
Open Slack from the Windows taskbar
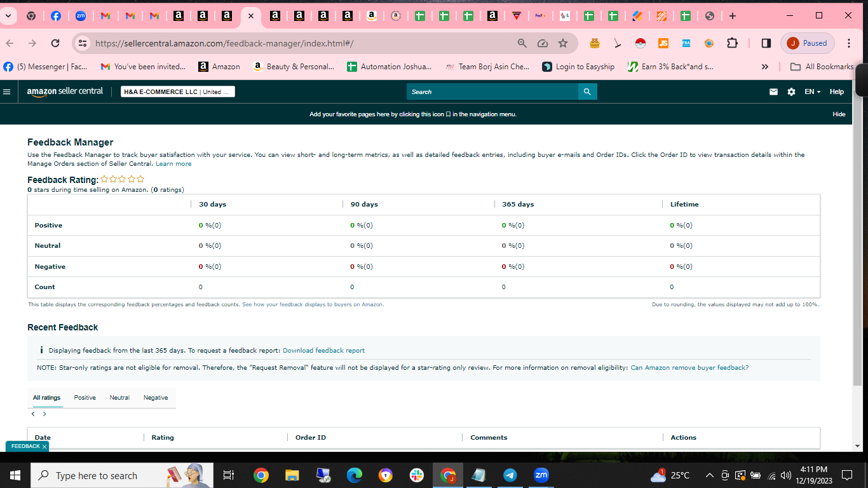click(x=417, y=475)
